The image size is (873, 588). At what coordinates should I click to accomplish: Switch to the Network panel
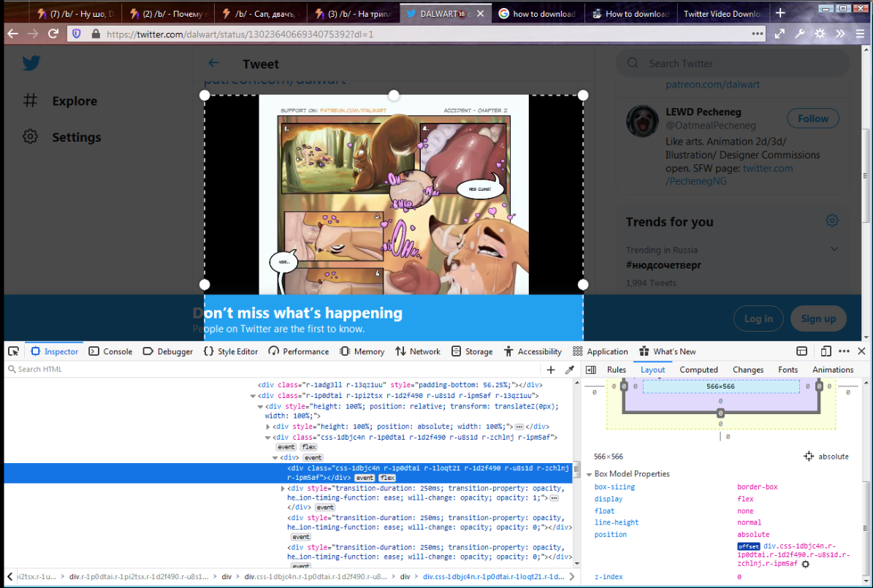click(x=418, y=351)
